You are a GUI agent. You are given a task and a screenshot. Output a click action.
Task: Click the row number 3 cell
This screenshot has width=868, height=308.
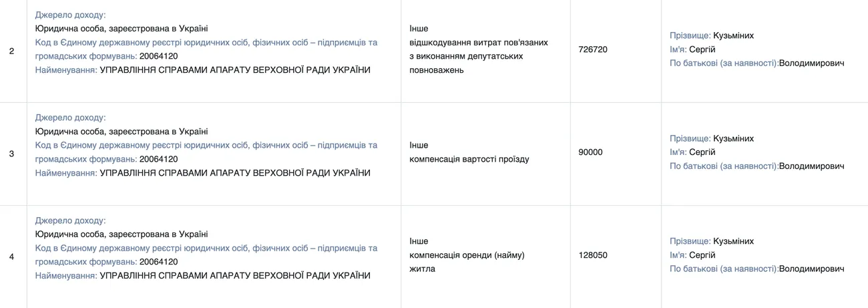[12, 153]
